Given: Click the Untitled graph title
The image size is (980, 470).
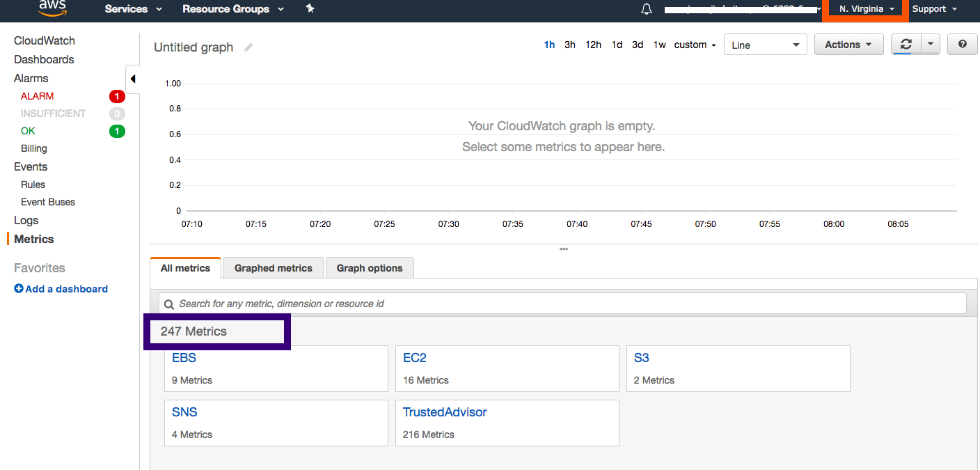Looking at the screenshot, I should tap(193, 47).
